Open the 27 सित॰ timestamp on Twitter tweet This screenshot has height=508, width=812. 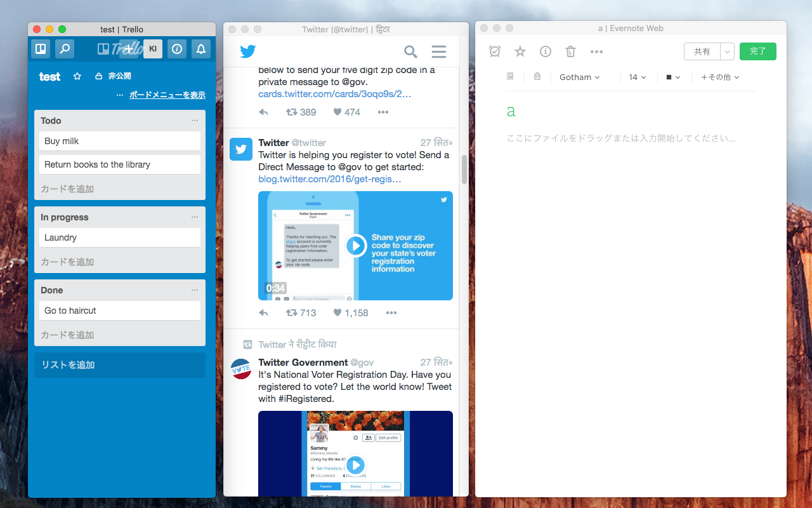pos(436,143)
